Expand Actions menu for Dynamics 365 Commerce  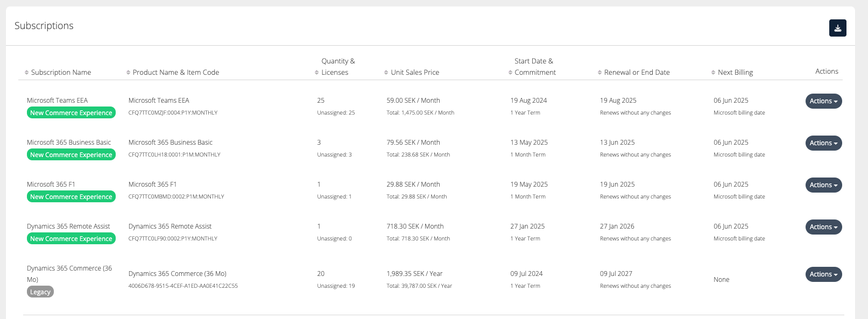823,274
